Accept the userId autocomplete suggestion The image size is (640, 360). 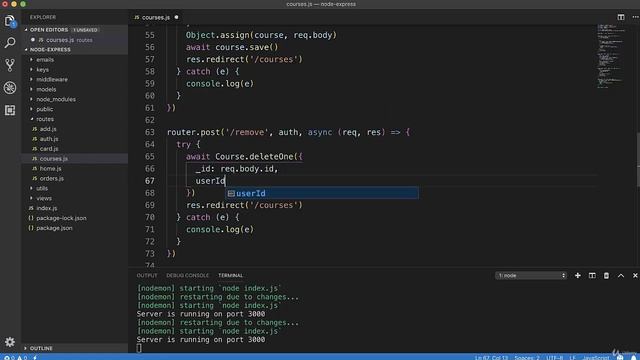point(322,193)
